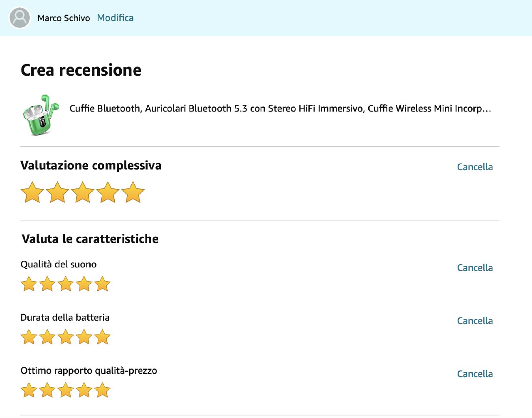Click the Modifica link beside the name
Viewport: 532px width, 418px height.
pyautogui.click(x=115, y=18)
